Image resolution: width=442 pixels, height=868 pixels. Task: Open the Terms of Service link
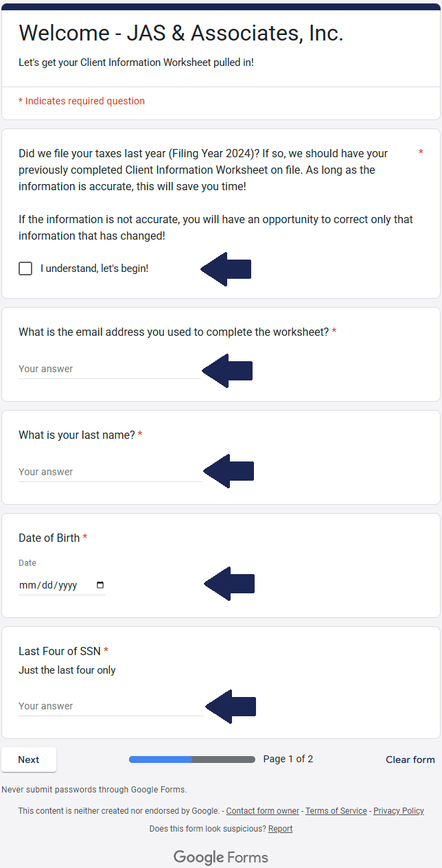[x=336, y=811]
